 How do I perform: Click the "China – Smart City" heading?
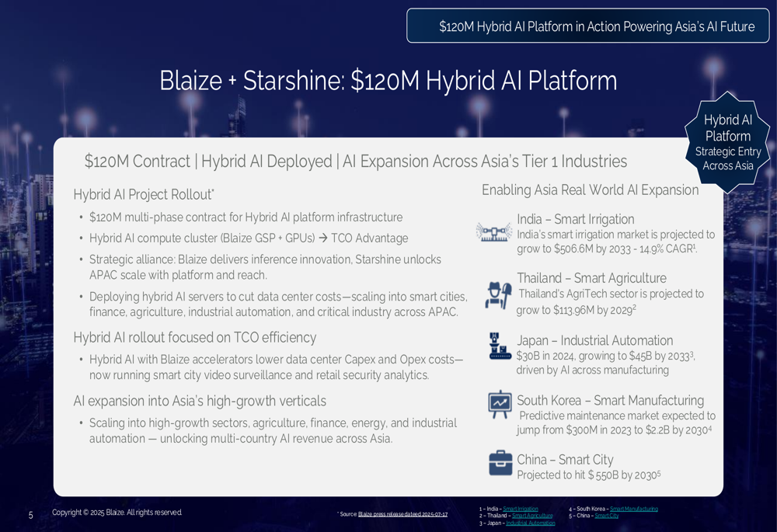pyautogui.click(x=565, y=461)
